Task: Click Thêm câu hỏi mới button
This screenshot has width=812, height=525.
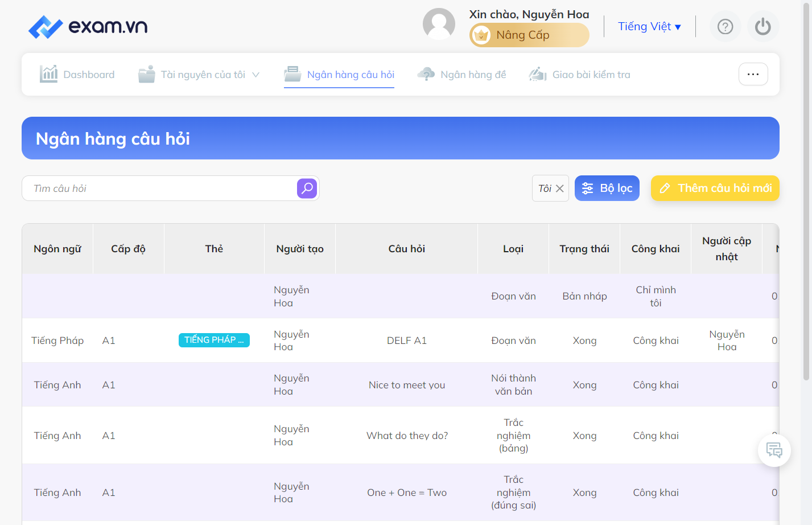Action: click(715, 188)
